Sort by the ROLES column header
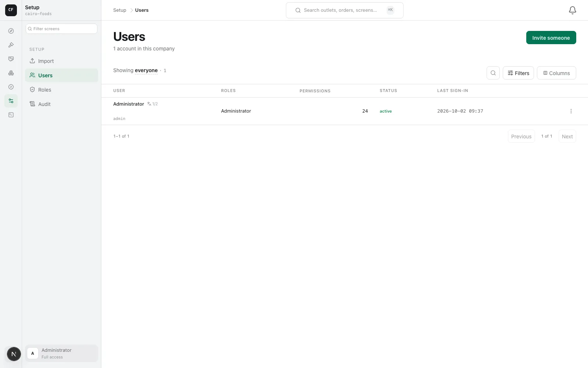588x368 pixels. click(x=228, y=91)
